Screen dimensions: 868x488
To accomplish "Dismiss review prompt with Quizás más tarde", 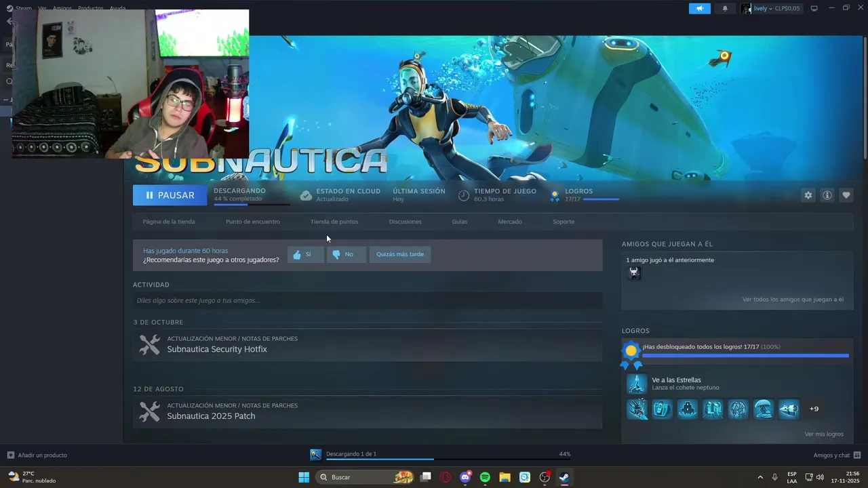I will pyautogui.click(x=400, y=254).
